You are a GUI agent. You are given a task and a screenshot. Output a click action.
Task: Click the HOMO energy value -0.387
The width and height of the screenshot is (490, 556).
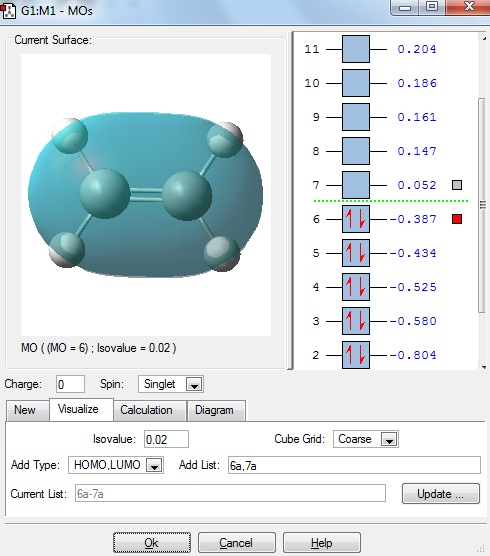coord(413,219)
